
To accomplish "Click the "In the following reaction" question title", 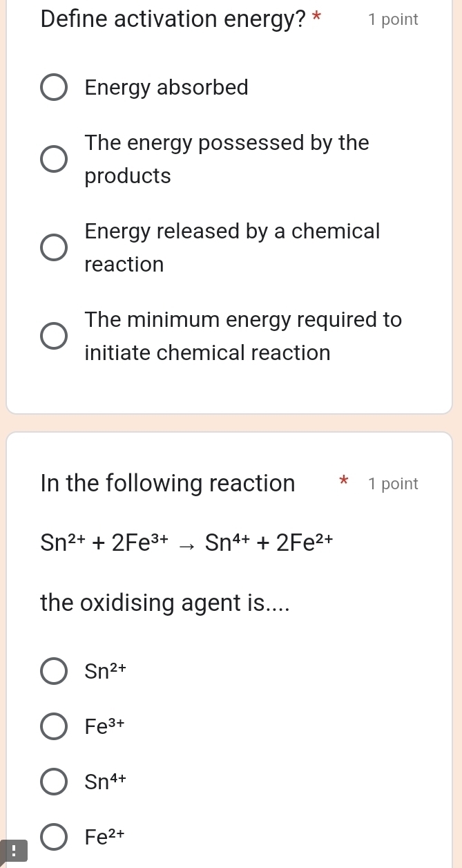I will [x=167, y=482].
